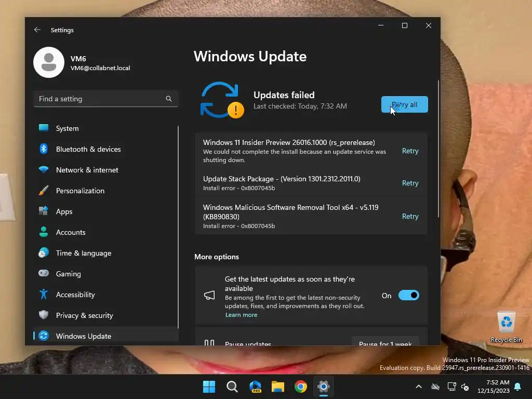
Task: Click the network display icon in tray
Action: 451,387
